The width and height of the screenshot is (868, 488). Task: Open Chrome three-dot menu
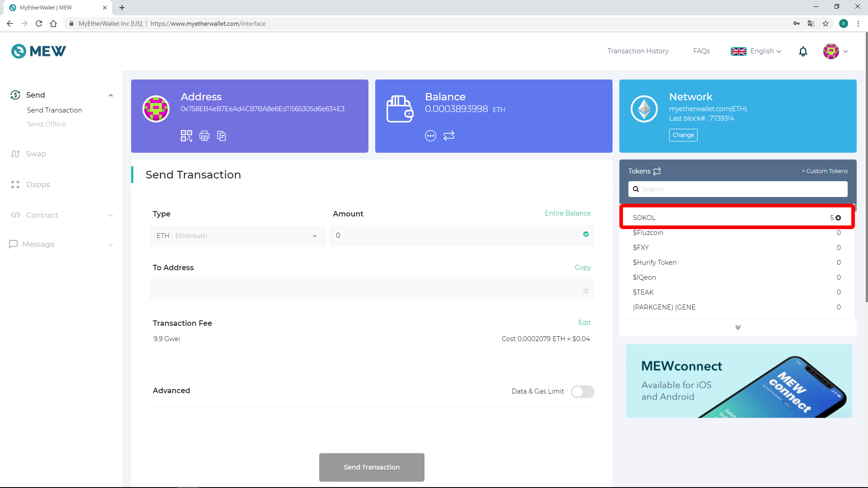tap(858, 23)
